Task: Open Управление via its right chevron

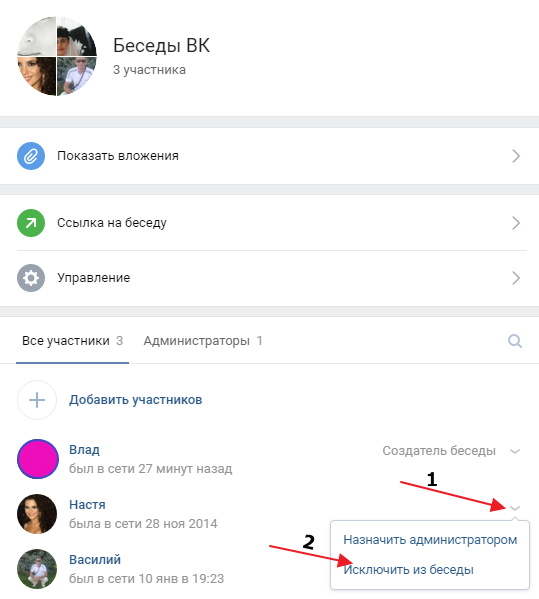Action: (516, 278)
